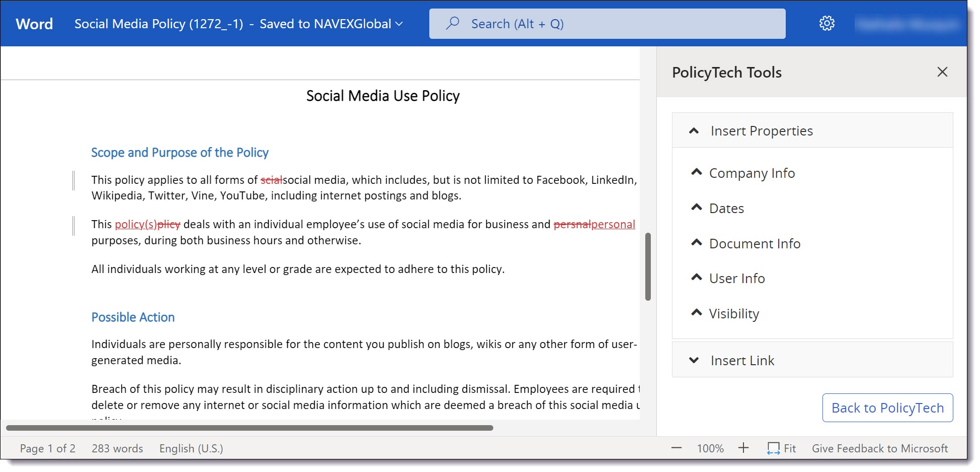Zoom in using the plus icon
This screenshot has height=472, width=980.
tap(743, 448)
